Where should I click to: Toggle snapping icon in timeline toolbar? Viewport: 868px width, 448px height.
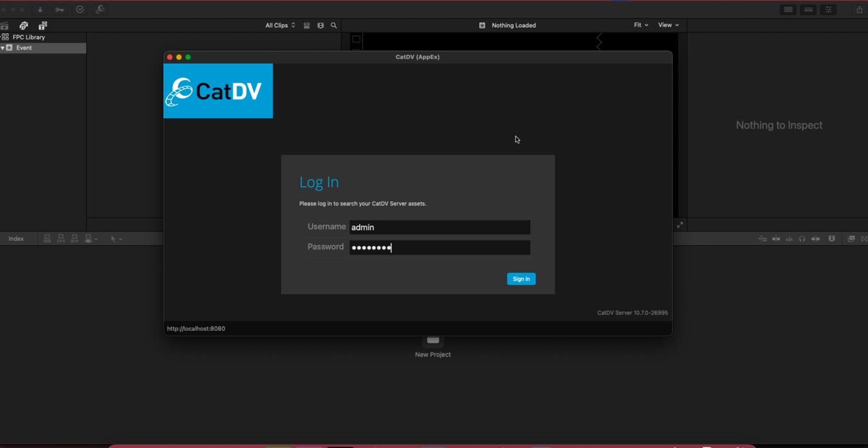[x=816, y=239]
